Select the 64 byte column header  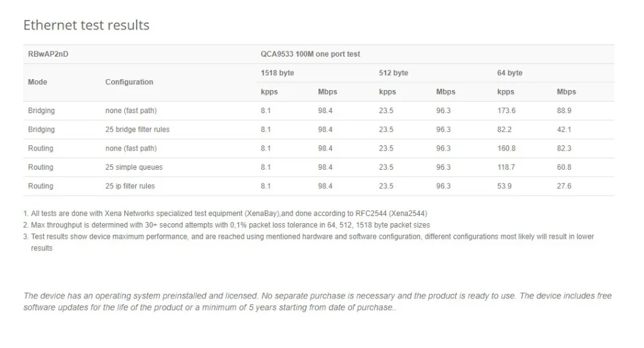coord(510,73)
